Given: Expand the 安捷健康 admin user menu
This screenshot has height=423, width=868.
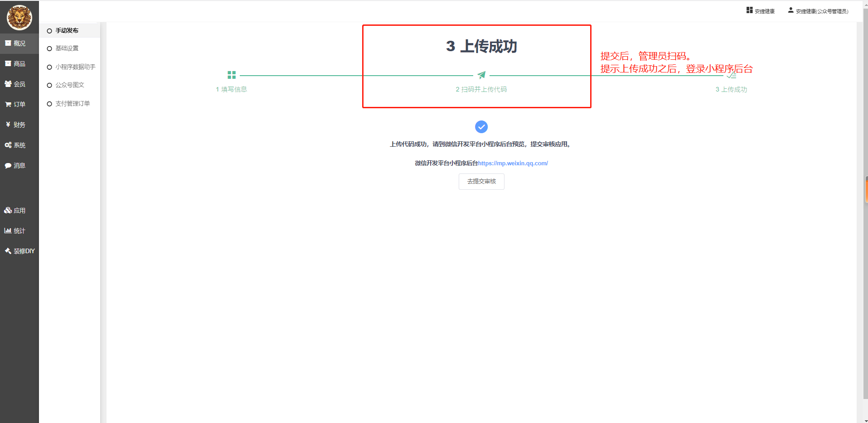Looking at the screenshot, I should click(818, 11).
